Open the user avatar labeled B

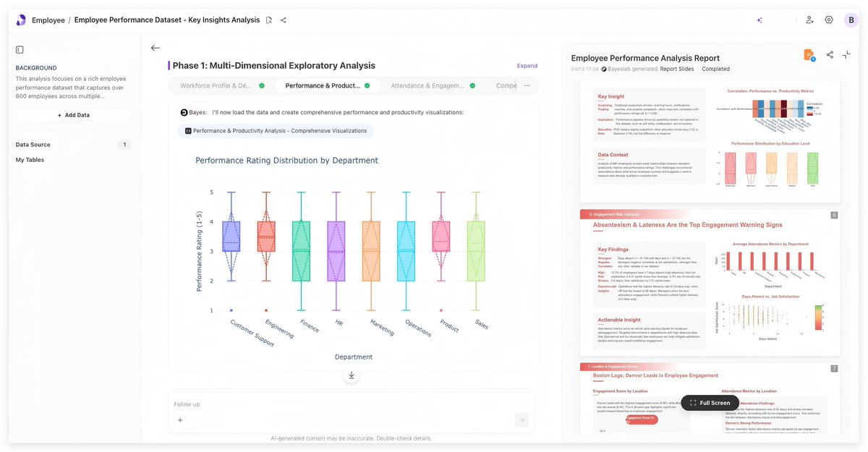coord(851,20)
